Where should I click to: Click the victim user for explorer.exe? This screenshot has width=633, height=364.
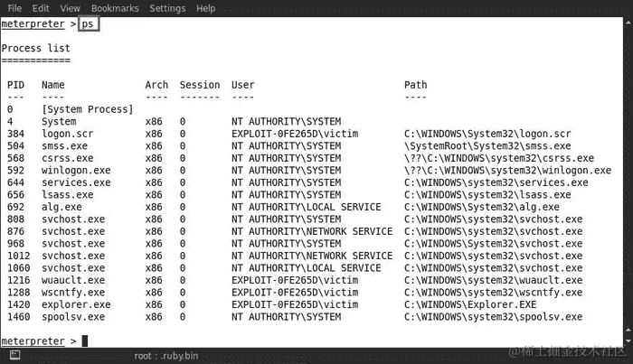pyautogui.click(x=295, y=304)
